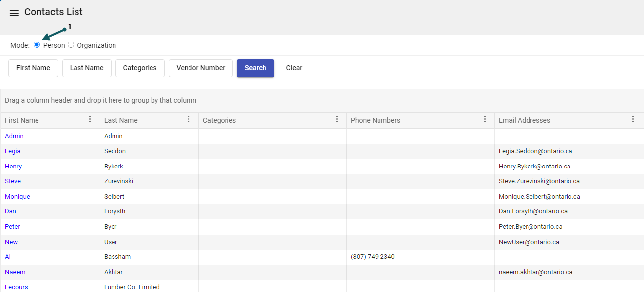Open First Name column options menu
The height and width of the screenshot is (292, 644).
coord(90,119)
